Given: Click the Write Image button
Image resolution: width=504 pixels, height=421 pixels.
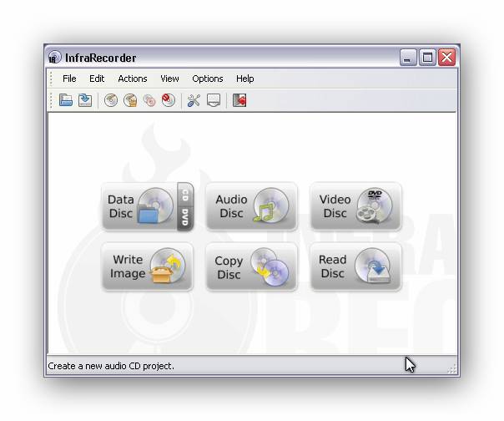Looking at the screenshot, I should pos(148,266).
